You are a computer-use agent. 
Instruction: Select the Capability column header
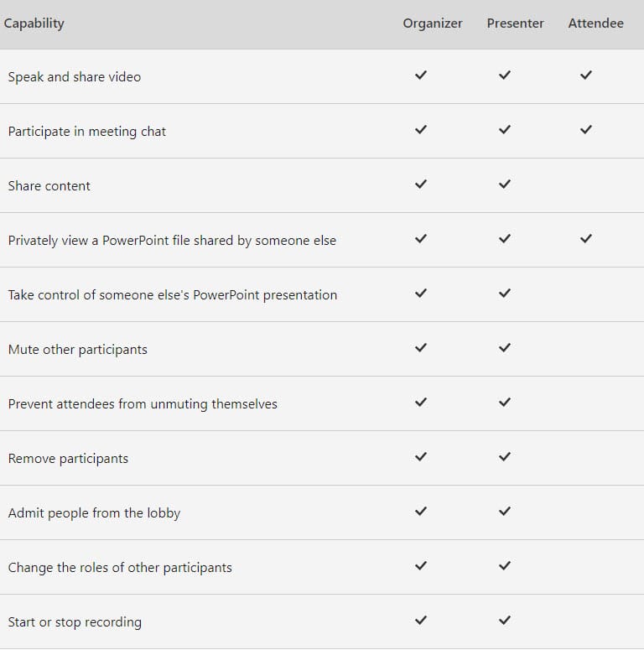pyautogui.click(x=34, y=23)
